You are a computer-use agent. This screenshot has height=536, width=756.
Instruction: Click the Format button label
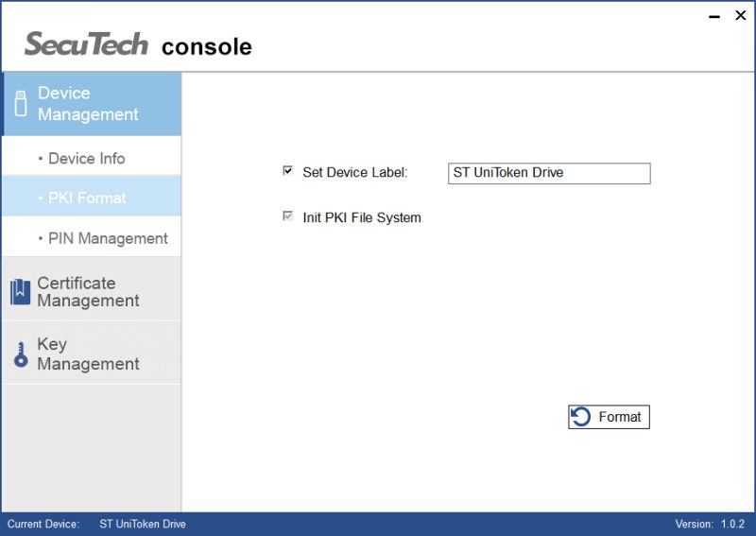620,417
